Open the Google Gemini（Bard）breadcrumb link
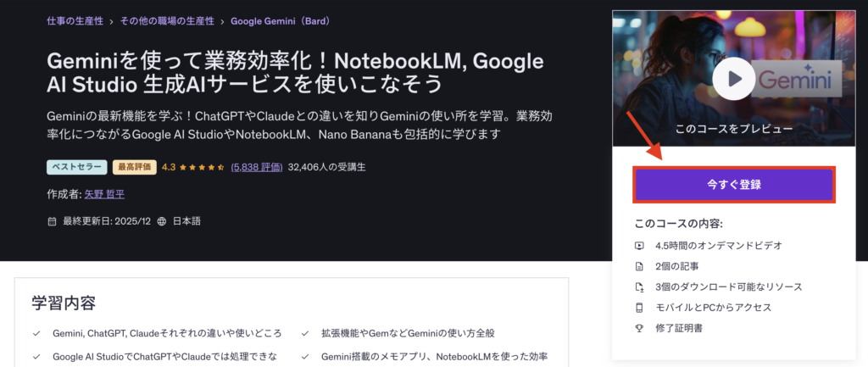Screen dimensions: 868x367 pyautogui.click(x=281, y=21)
